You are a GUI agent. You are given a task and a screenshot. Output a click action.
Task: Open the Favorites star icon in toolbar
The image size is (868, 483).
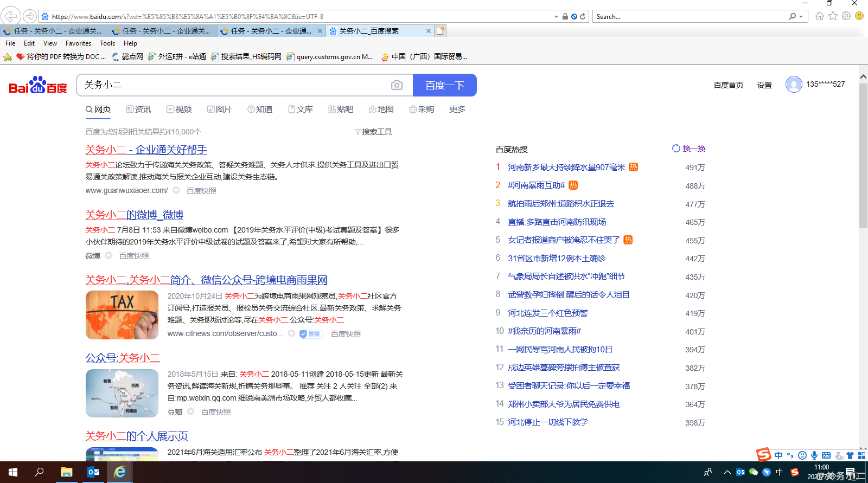[x=833, y=16]
